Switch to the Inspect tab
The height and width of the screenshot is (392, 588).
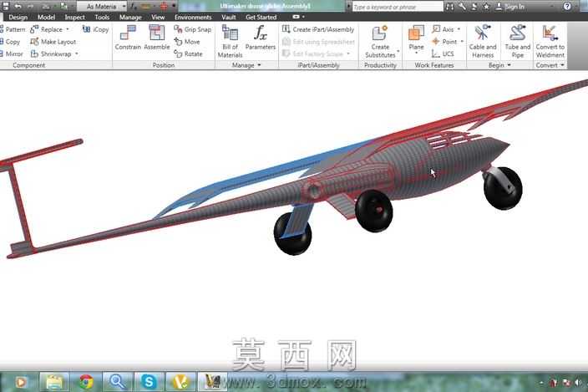[74, 18]
